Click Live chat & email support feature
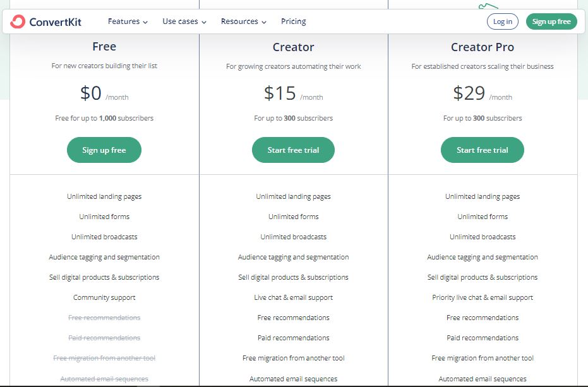Image resolution: width=588 pixels, height=387 pixels. pyautogui.click(x=293, y=297)
